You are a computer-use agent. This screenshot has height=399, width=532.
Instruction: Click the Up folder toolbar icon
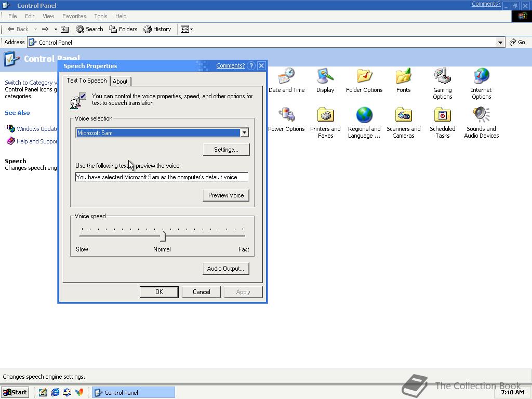tap(64, 29)
